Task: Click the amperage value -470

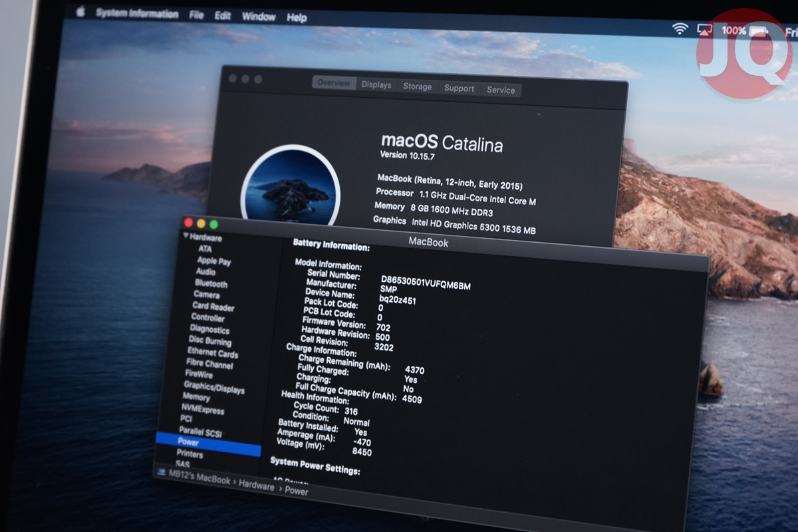Action: (362, 442)
